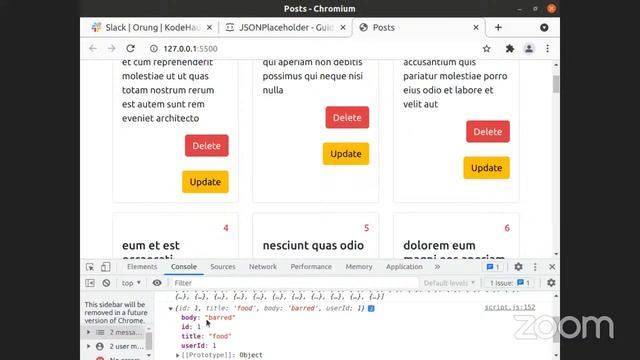
Task: Select the 'nesciunt quas odio' post title
Action: coord(313,245)
